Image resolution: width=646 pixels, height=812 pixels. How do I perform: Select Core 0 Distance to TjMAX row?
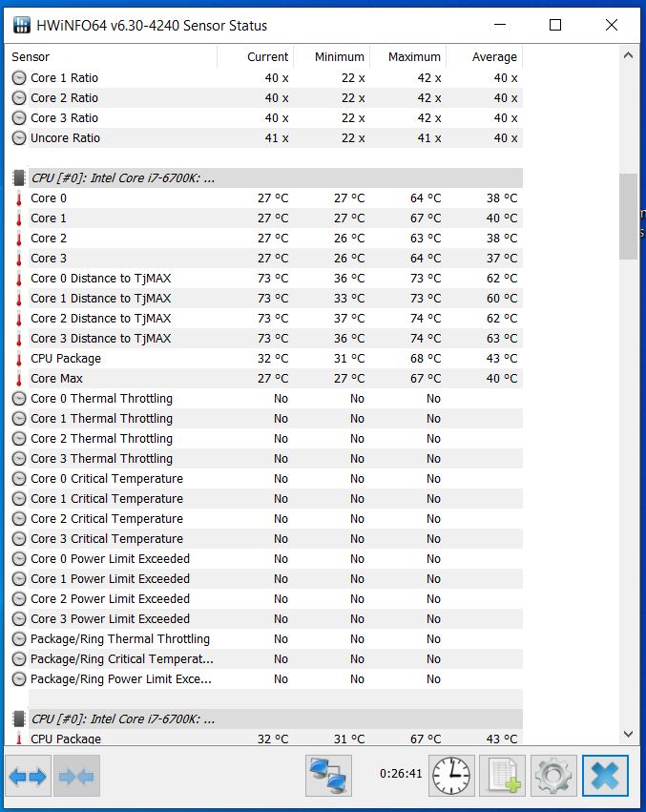tap(264, 279)
